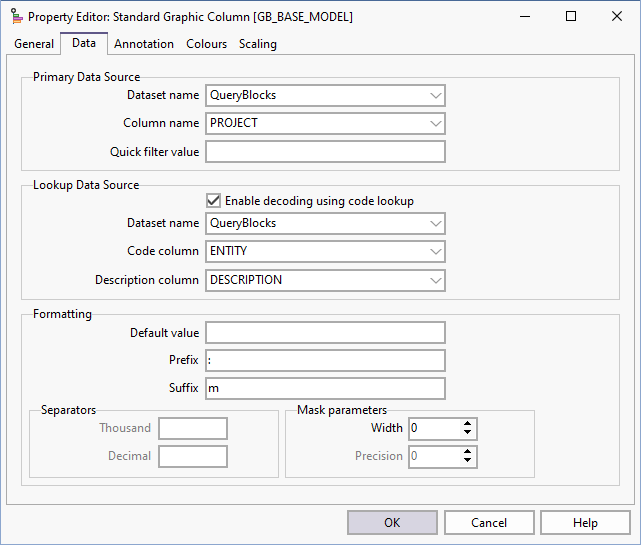Switch to the General tab

34,44
